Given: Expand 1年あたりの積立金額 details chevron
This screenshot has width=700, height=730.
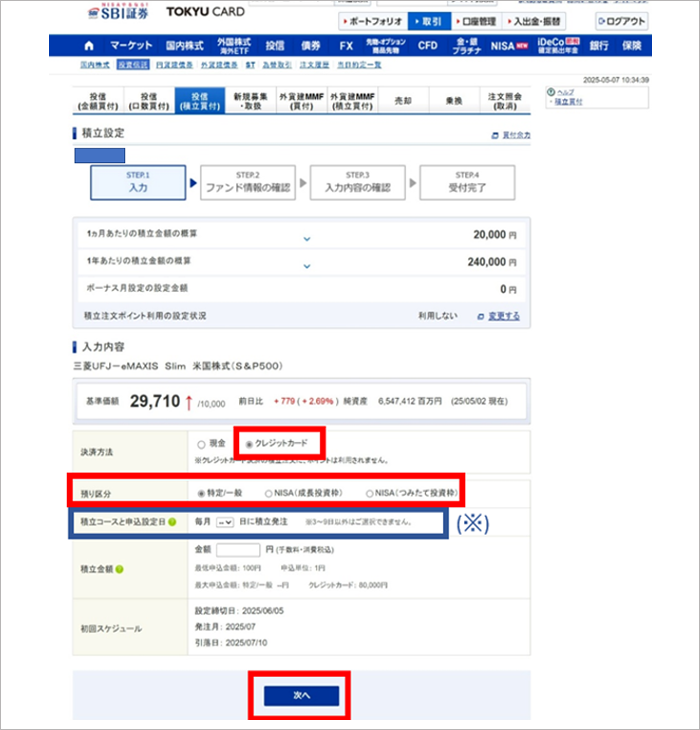Looking at the screenshot, I should (307, 265).
